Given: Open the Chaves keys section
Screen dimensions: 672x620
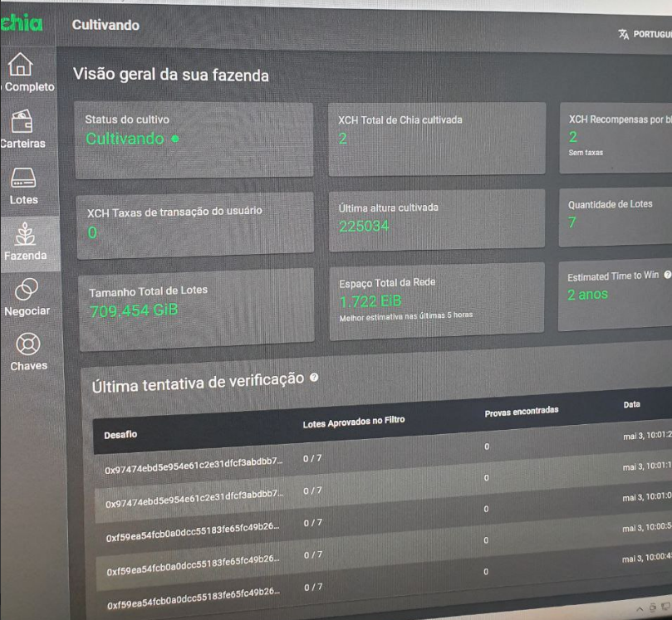Looking at the screenshot, I should tap(28, 352).
